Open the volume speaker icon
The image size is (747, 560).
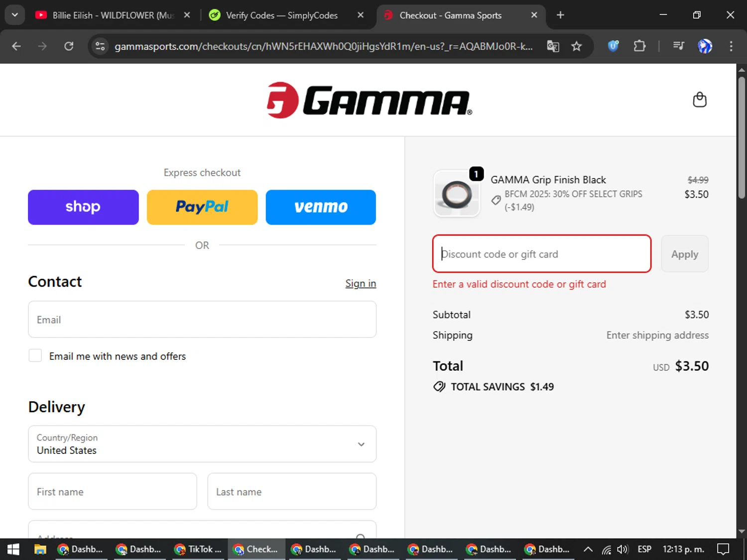(x=622, y=550)
